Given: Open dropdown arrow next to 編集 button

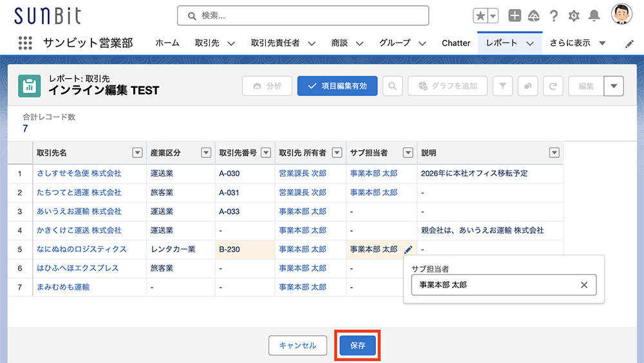Looking at the screenshot, I should (614, 86).
